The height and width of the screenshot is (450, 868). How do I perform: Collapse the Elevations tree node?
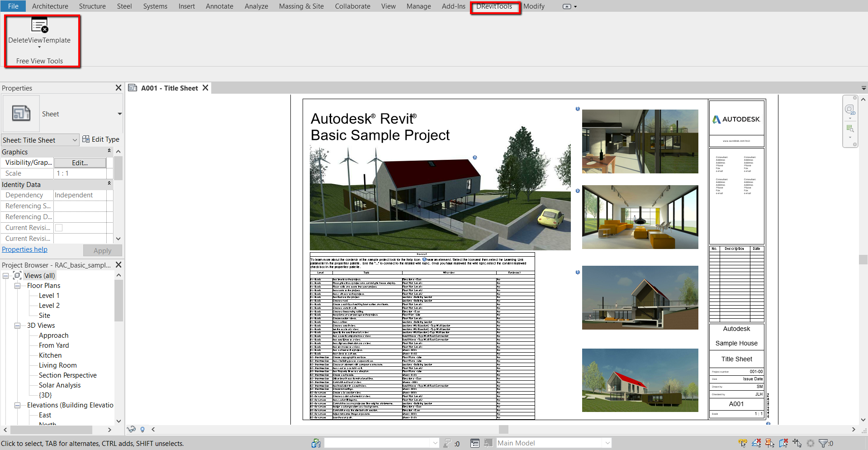(18, 405)
